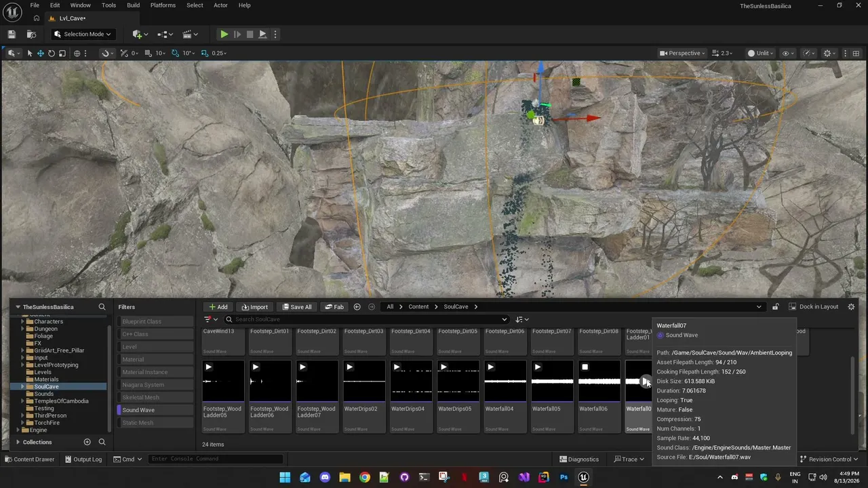This screenshot has width=868, height=488.
Task: Open the Edit menu
Action: tap(55, 5)
